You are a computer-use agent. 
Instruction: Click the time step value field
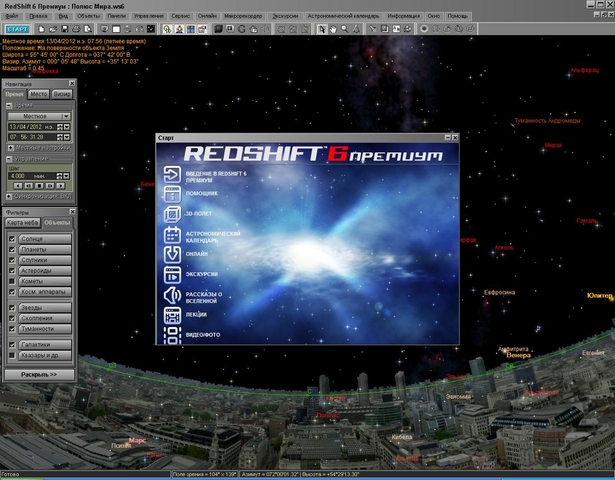20,178
